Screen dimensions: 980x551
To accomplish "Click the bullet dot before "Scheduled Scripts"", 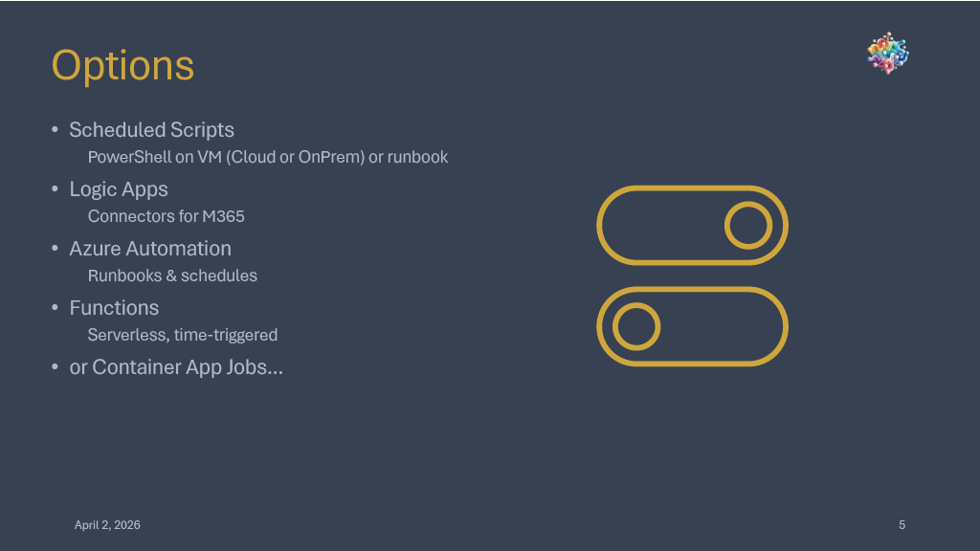I will coord(56,130).
